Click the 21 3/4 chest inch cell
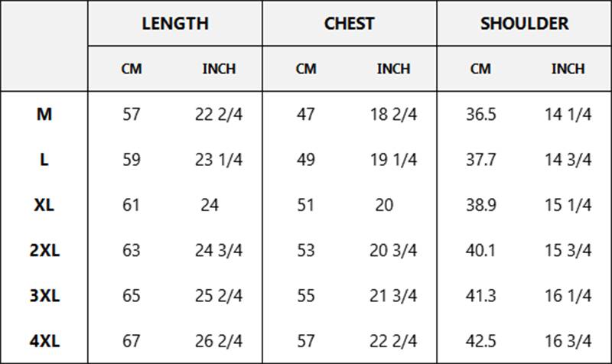612x364 pixels. (393, 295)
